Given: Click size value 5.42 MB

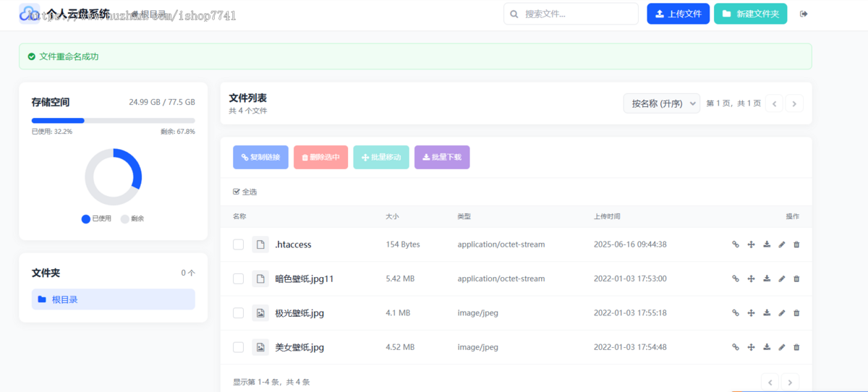Looking at the screenshot, I should pyautogui.click(x=400, y=278).
